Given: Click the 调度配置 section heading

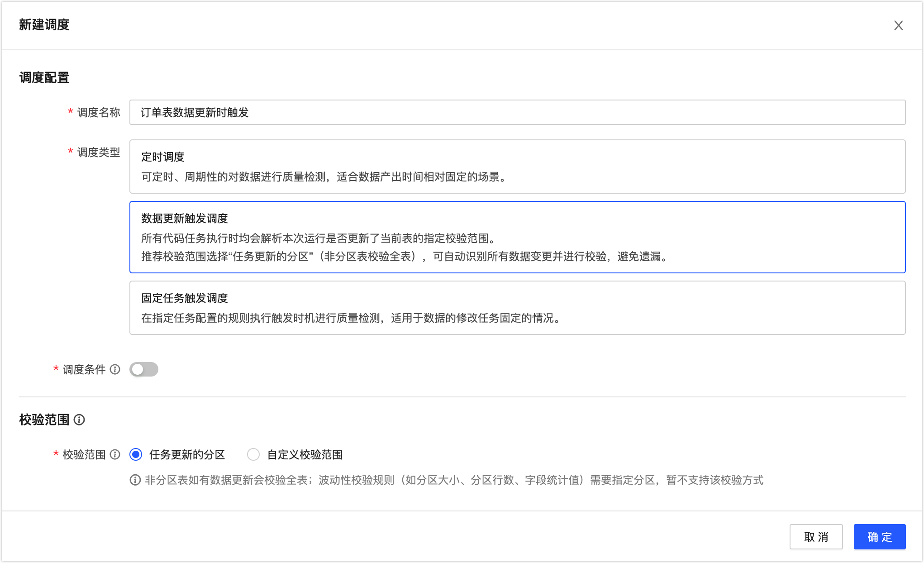Looking at the screenshot, I should [x=44, y=78].
